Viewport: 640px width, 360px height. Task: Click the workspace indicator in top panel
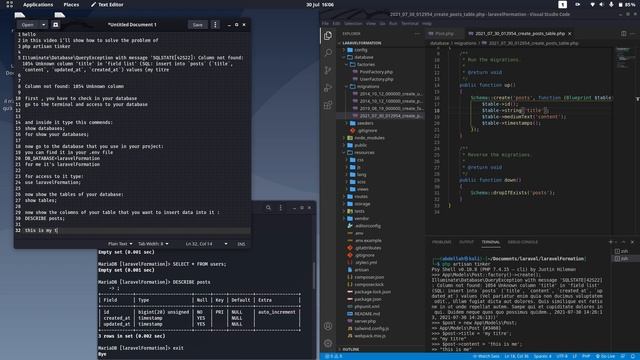click(562, 4)
